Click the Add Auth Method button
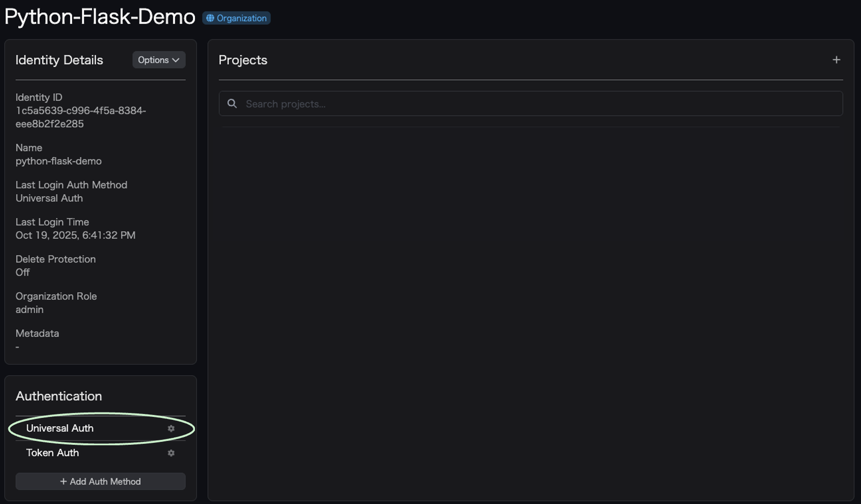This screenshot has height=504, width=861. point(100,481)
